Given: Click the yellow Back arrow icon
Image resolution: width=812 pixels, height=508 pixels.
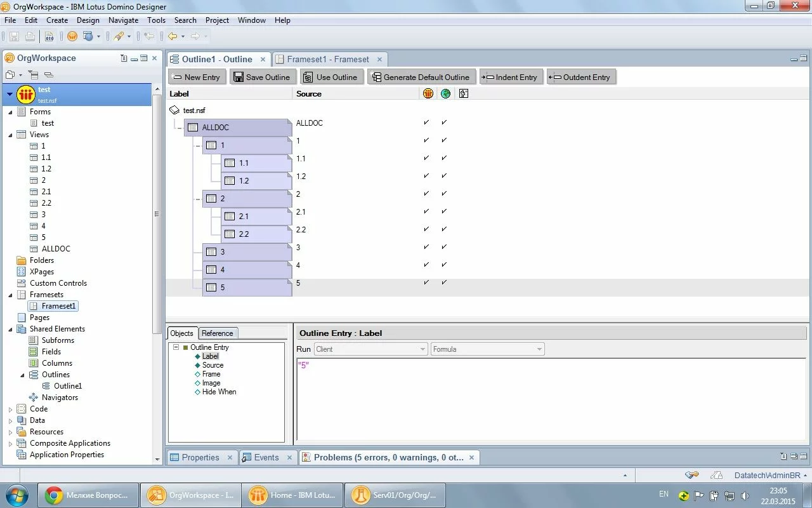Looking at the screenshot, I should 172,37.
